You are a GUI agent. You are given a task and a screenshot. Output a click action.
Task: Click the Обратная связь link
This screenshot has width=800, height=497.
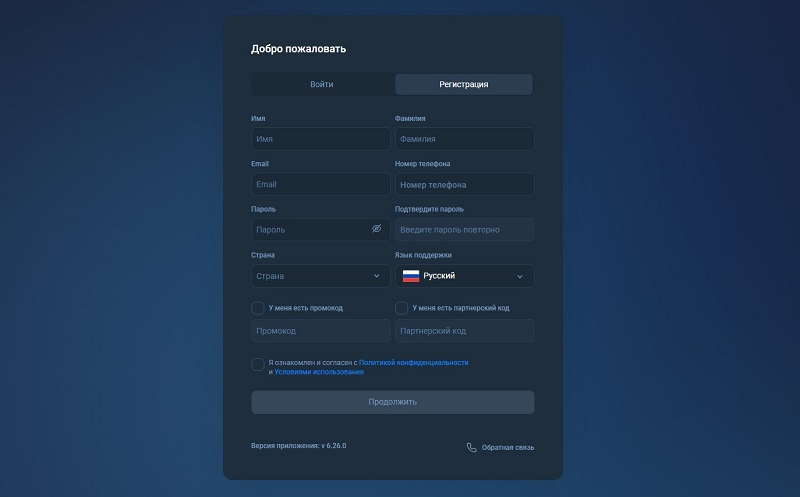coord(508,448)
